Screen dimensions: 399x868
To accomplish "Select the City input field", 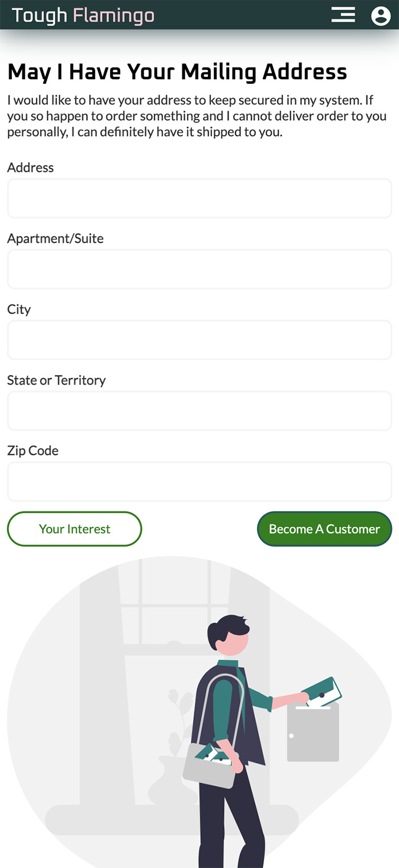I will tap(199, 340).
